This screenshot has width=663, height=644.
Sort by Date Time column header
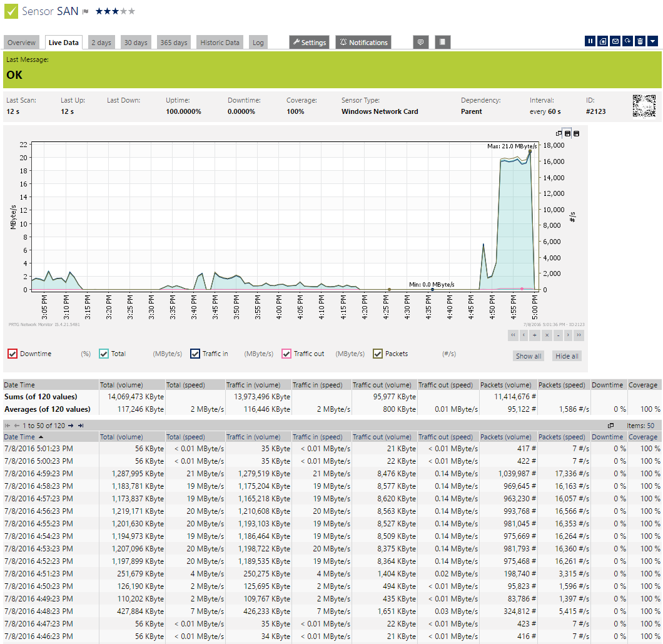coord(19,437)
